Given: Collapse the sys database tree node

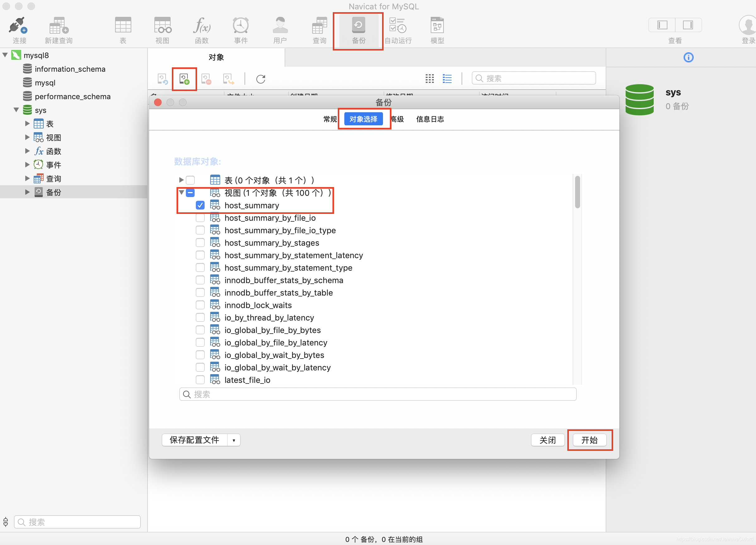Looking at the screenshot, I should click(16, 110).
